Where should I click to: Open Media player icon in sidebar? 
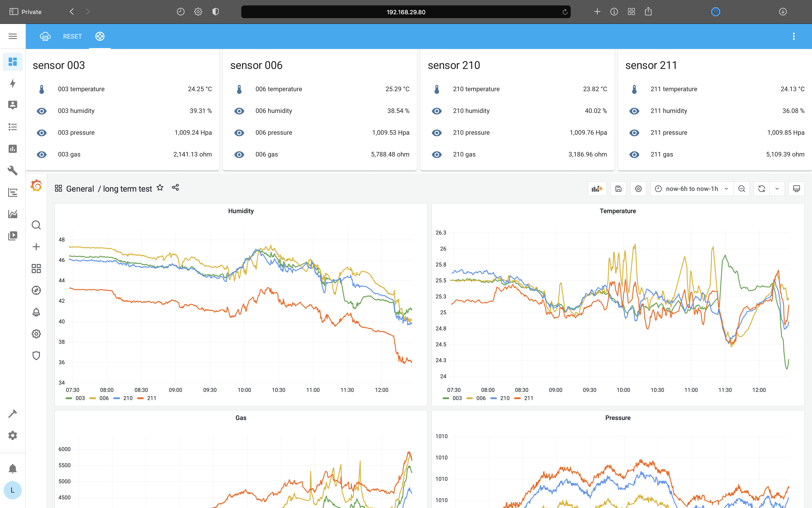click(x=13, y=236)
